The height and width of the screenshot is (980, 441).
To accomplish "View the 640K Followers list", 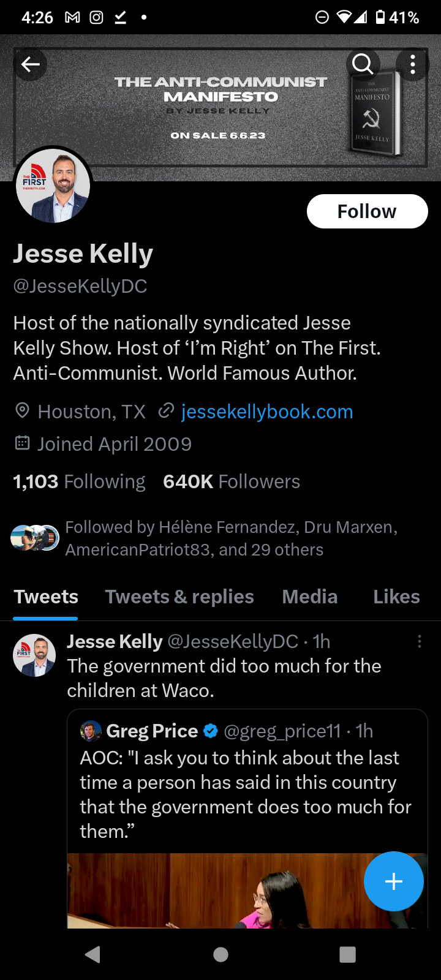I will point(232,481).
